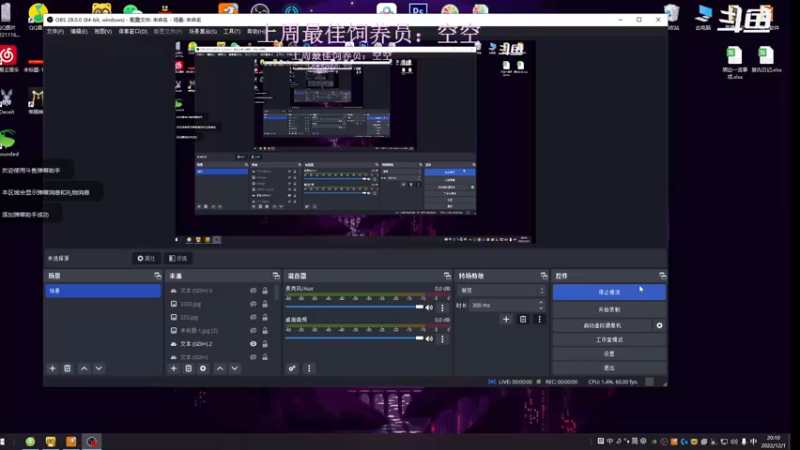Screen dimensions: 800x450
Task: Delete the transition using the trash icon
Action: [x=523, y=319]
